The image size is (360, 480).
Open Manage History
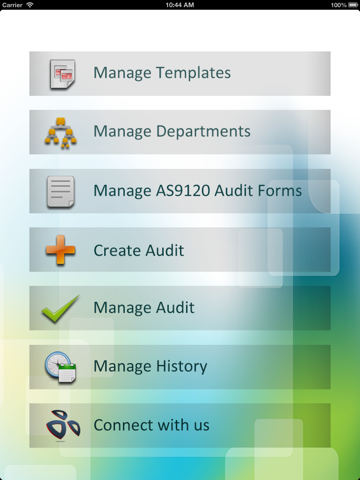point(180,367)
